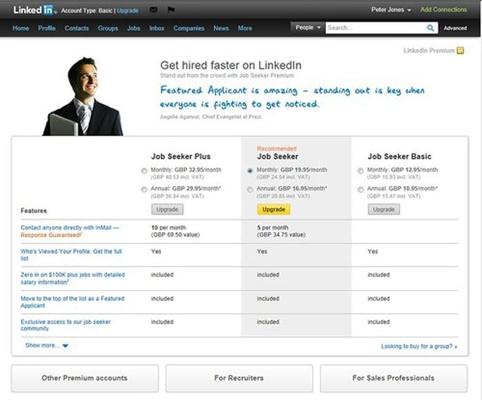Select Job Seeker Basic annual GBP 10.95 option
Viewport: 482px width, 400px height.
pos(360,189)
